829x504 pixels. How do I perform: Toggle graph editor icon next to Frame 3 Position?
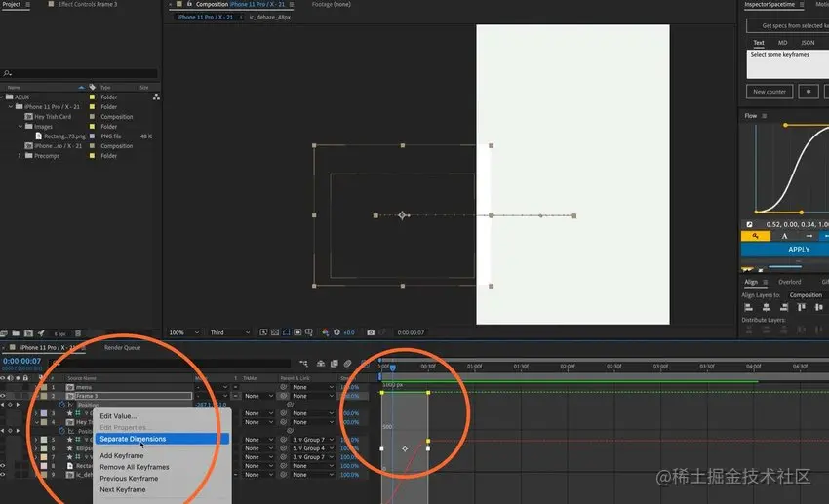click(x=71, y=405)
